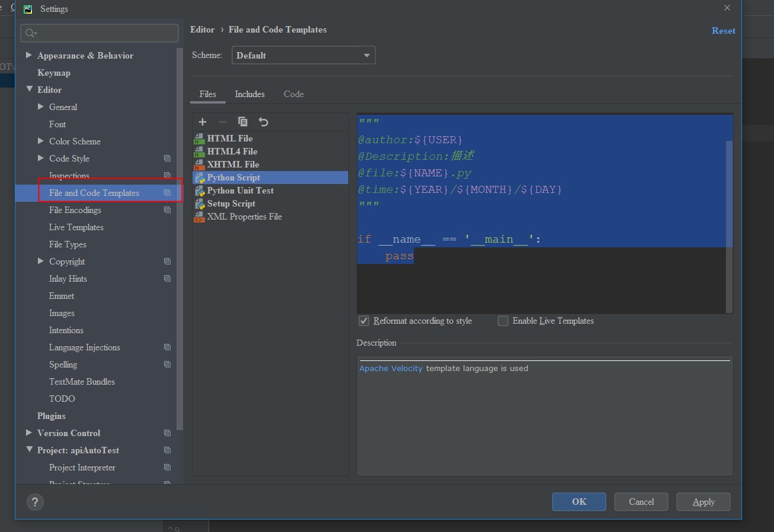
Task: Click the Reset link
Action: tap(724, 31)
